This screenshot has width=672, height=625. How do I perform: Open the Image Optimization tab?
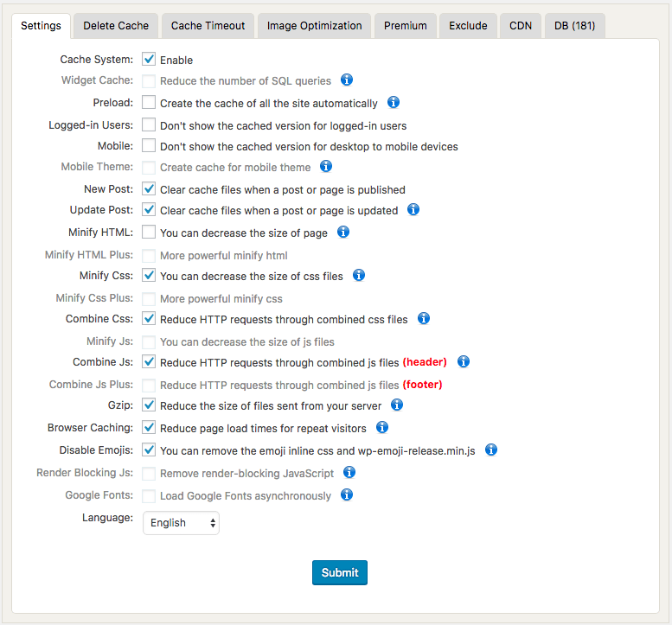click(314, 26)
